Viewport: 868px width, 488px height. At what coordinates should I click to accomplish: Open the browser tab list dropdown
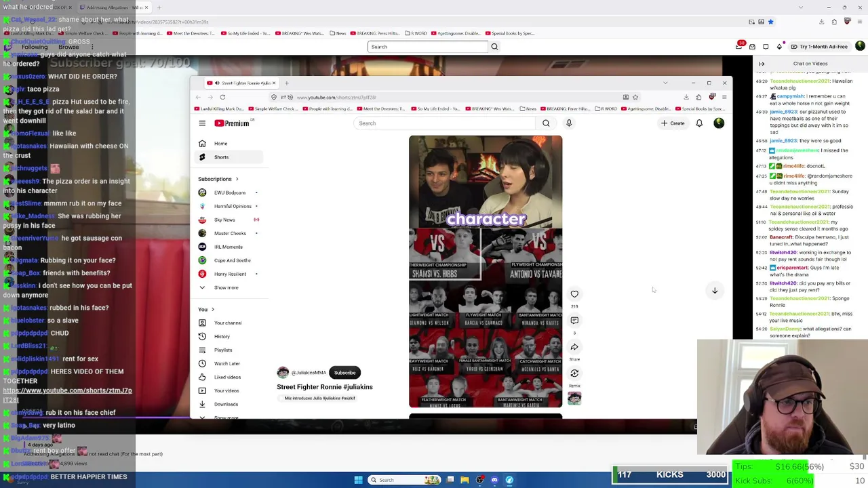[665, 83]
